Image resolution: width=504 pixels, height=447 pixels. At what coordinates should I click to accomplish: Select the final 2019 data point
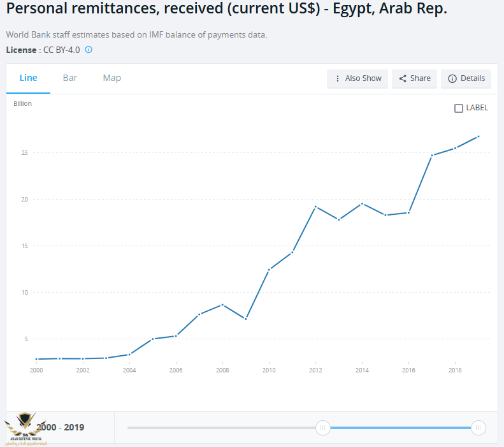(x=479, y=136)
